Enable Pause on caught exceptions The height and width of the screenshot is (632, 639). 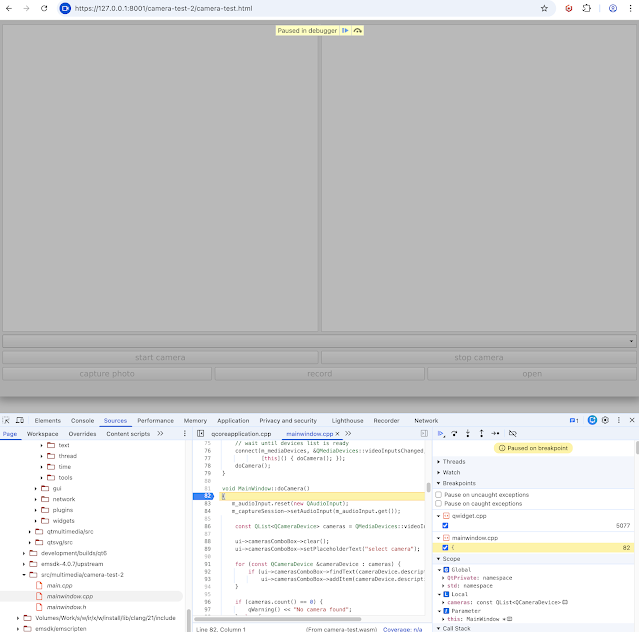pos(439,504)
